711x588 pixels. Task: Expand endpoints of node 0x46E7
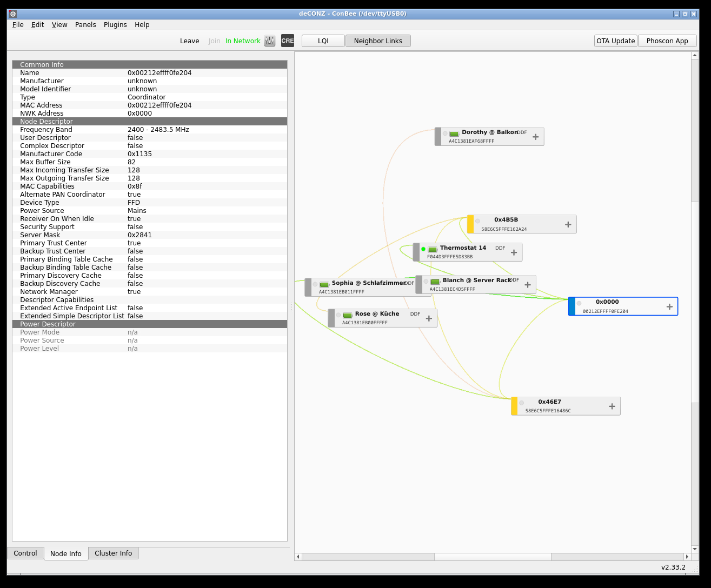coord(612,406)
